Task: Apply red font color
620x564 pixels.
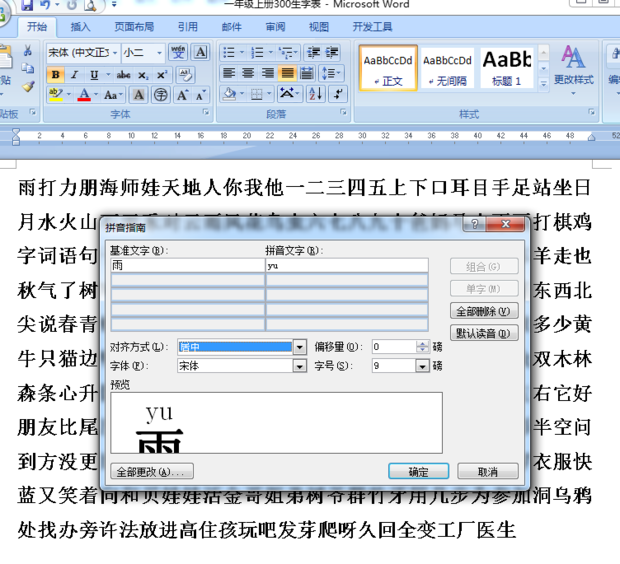Action: tap(84, 95)
